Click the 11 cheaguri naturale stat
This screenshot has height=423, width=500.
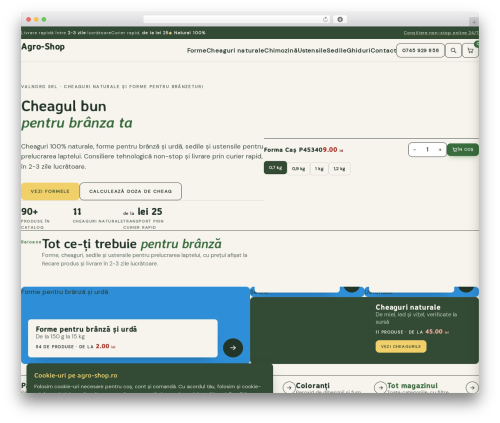click(97, 215)
